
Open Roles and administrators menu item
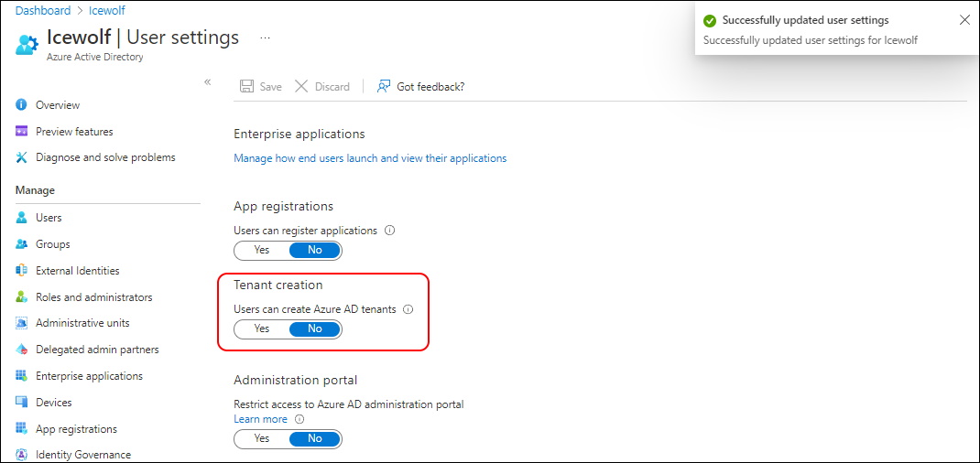[x=93, y=297]
